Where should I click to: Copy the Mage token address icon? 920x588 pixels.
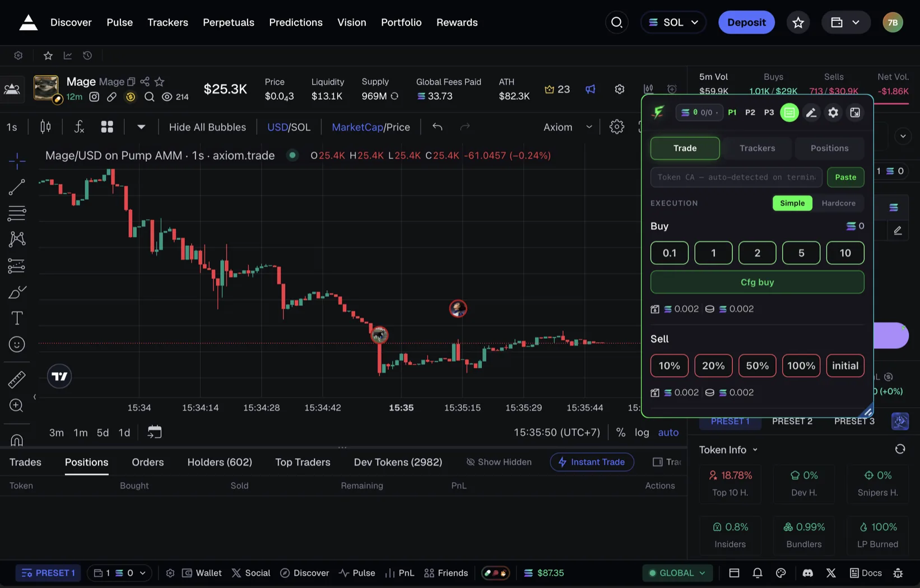[131, 82]
